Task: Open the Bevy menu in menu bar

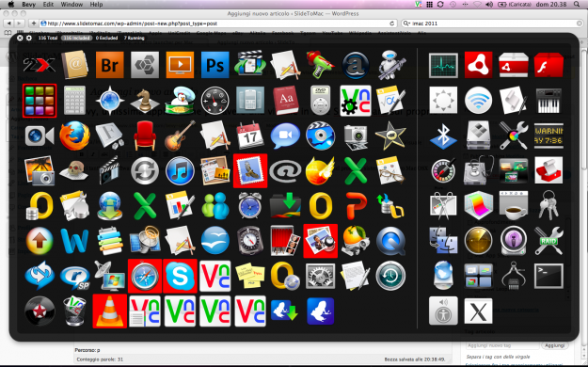Action: [29, 5]
